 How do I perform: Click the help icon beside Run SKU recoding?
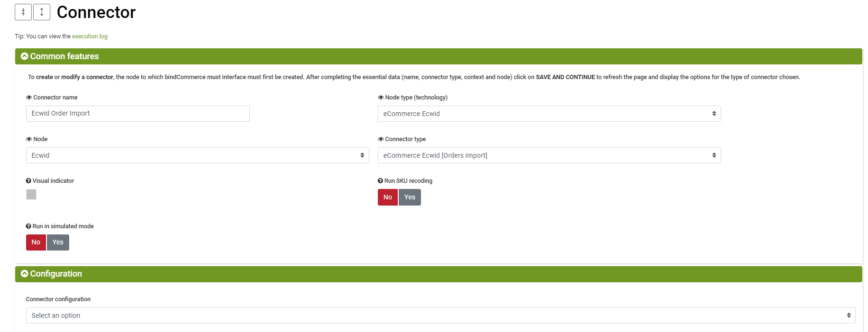point(380,181)
